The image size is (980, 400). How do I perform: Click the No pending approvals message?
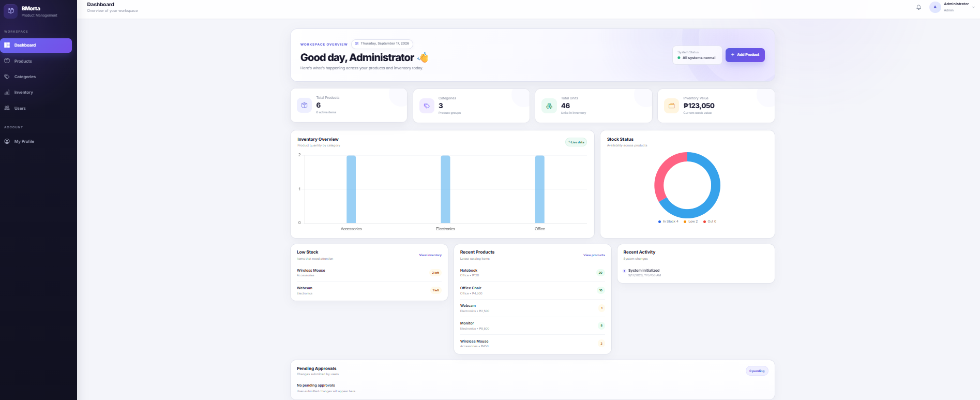point(316,386)
